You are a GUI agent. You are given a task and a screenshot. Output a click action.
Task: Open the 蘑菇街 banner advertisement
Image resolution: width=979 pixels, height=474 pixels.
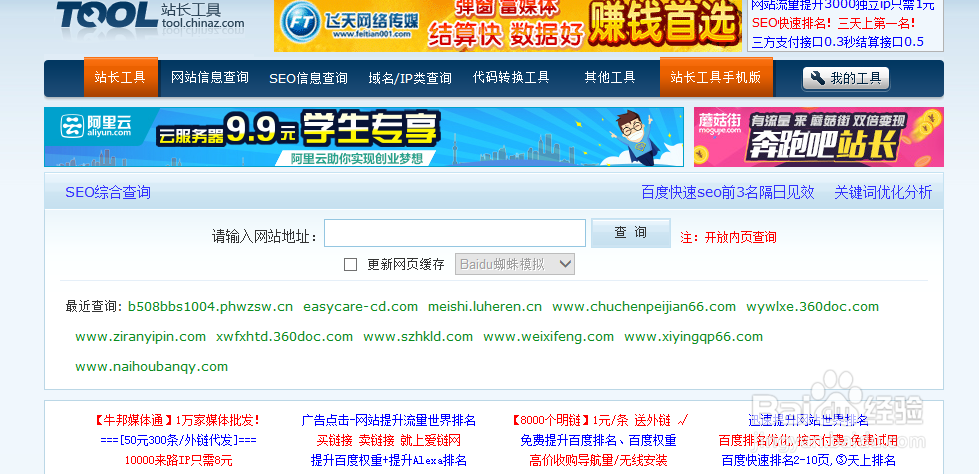coord(819,137)
